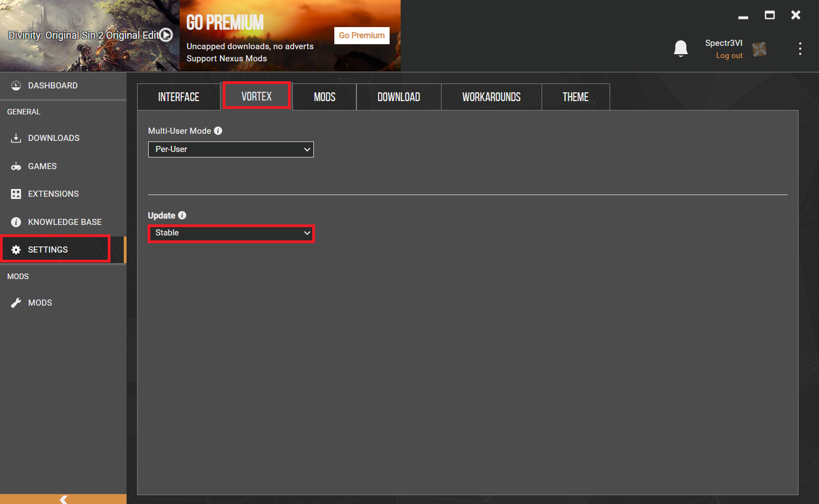Switch to the Interface tab
The height and width of the screenshot is (504, 819).
[x=179, y=97]
